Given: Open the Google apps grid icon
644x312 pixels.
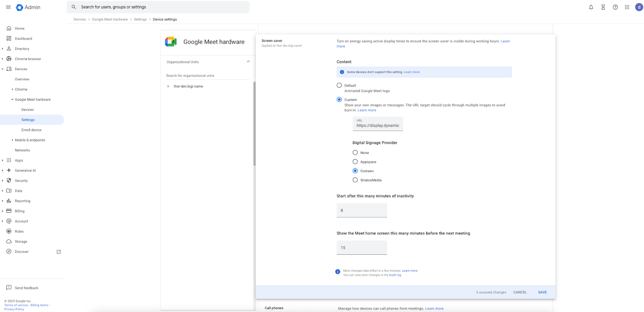Looking at the screenshot, I should point(627,7).
